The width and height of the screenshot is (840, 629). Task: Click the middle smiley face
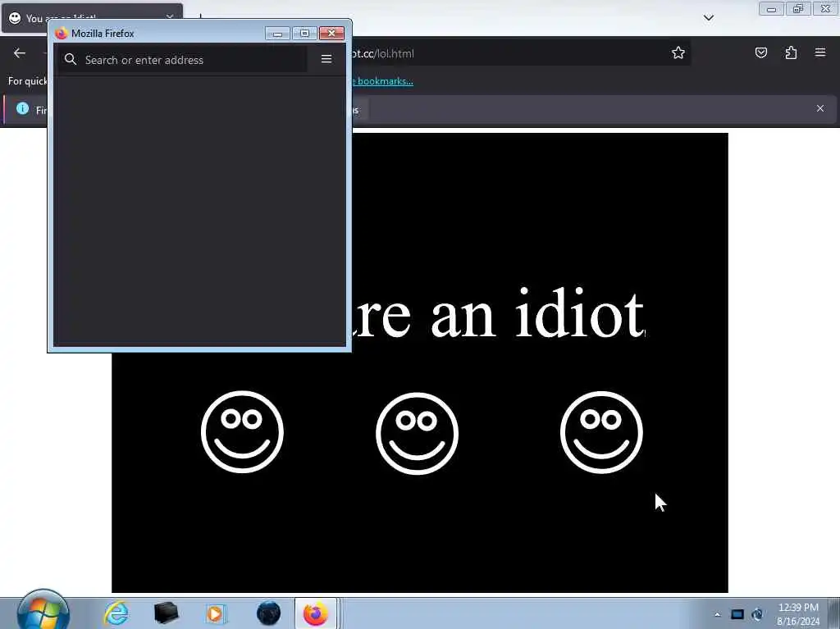(418, 434)
